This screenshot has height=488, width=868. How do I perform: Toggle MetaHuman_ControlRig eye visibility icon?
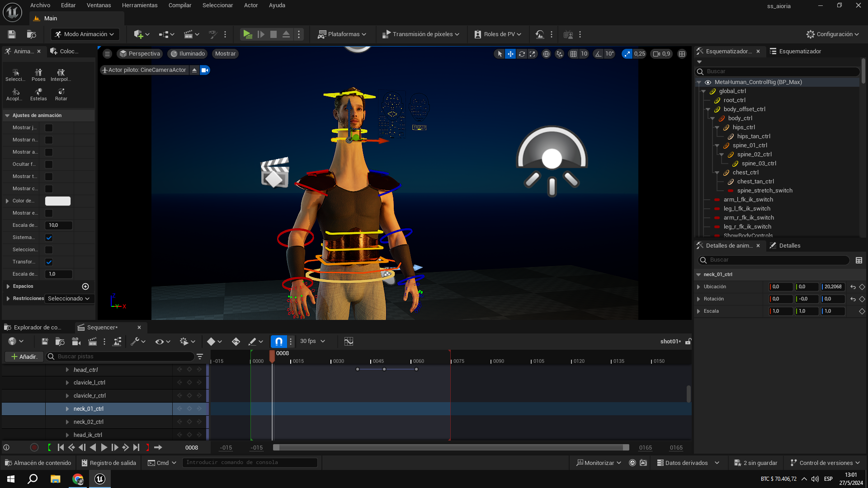click(708, 82)
